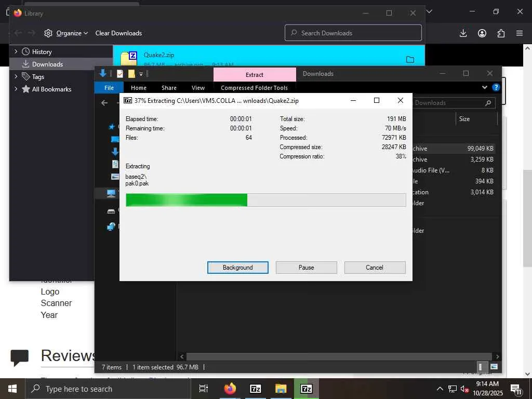The height and width of the screenshot is (399, 532).
Task: Open Firefox account icon
Action: click(x=482, y=33)
